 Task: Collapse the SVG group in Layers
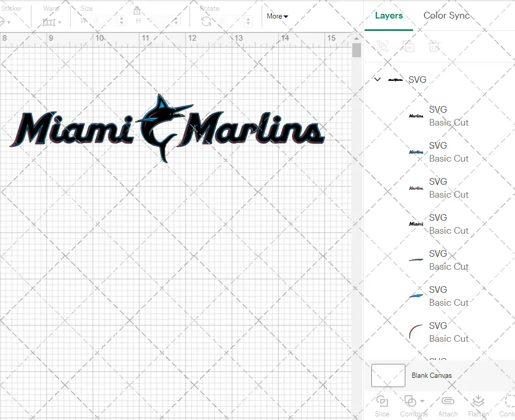click(377, 80)
